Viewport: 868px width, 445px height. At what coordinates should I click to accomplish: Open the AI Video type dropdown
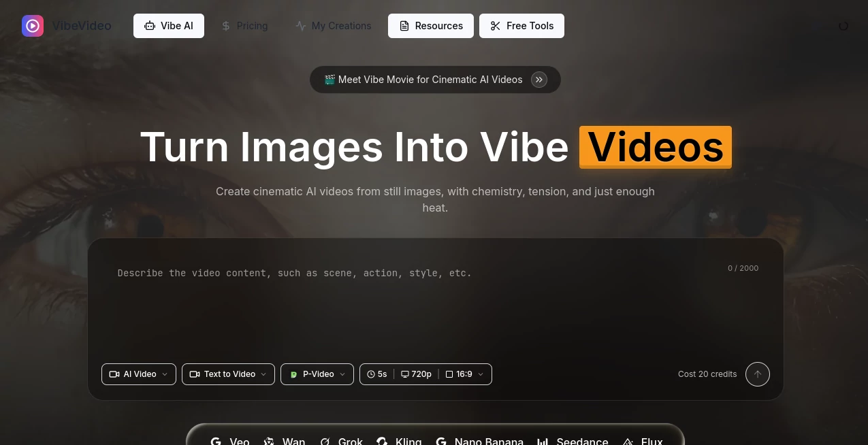pyautogui.click(x=139, y=374)
